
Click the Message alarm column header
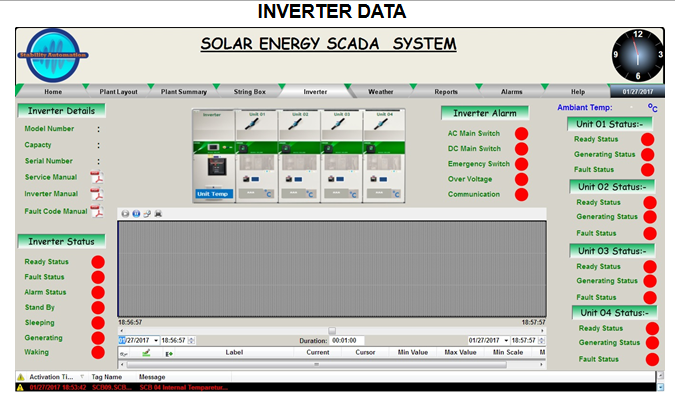pos(152,377)
